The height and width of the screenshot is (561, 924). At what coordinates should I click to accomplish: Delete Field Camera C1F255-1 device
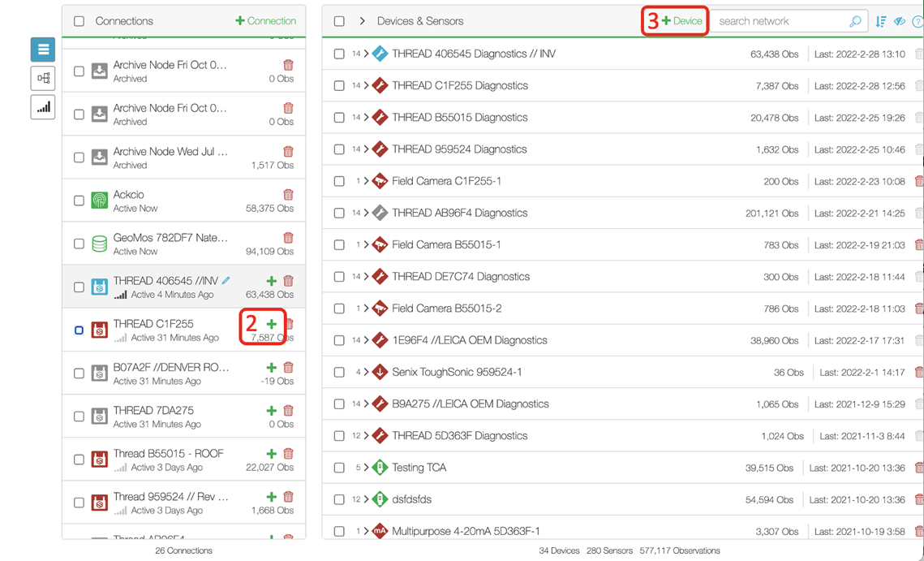[918, 181]
